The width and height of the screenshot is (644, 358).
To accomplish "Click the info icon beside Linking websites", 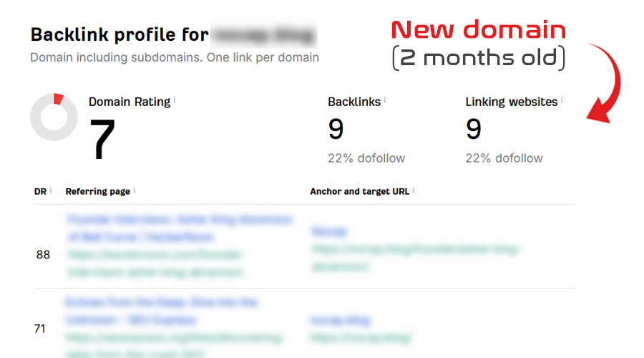I will click(562, 100).
